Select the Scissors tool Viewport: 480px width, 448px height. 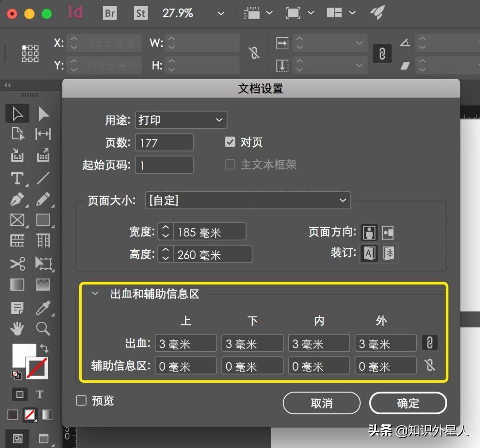(x=17, y=264)
